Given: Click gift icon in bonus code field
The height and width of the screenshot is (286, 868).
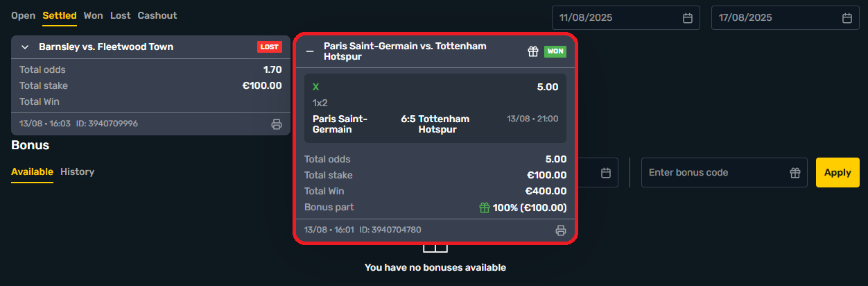Looking at the screenshot, I should coord(795,173).
